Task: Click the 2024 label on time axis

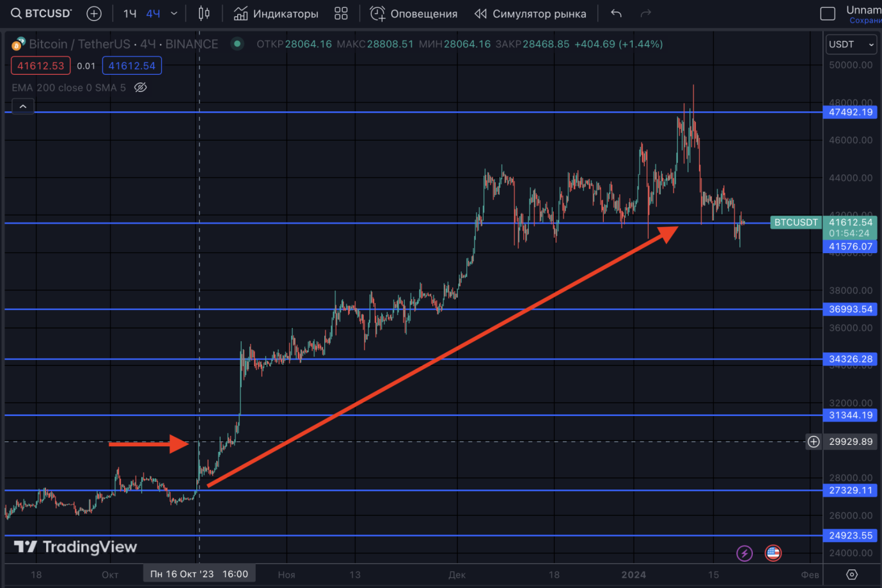Action: [x=633, y=575]
